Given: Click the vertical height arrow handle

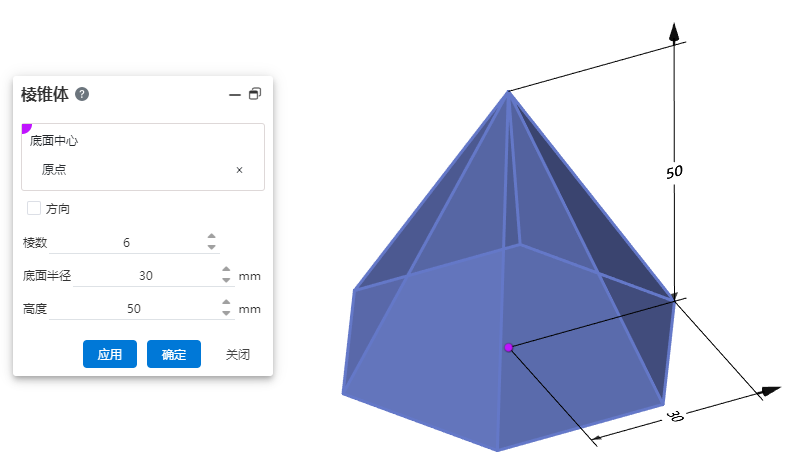Looking at the screenshot, I should click(x=675, y=31).
